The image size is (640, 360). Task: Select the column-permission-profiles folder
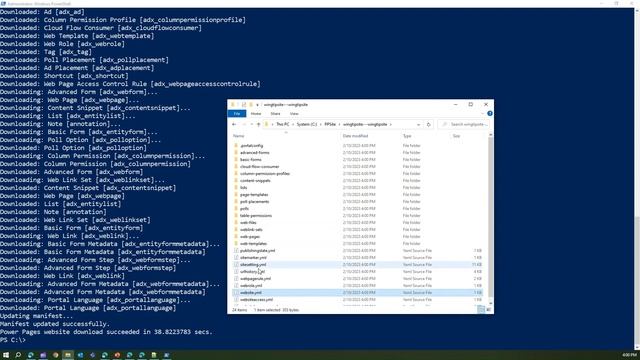[265, 173]
